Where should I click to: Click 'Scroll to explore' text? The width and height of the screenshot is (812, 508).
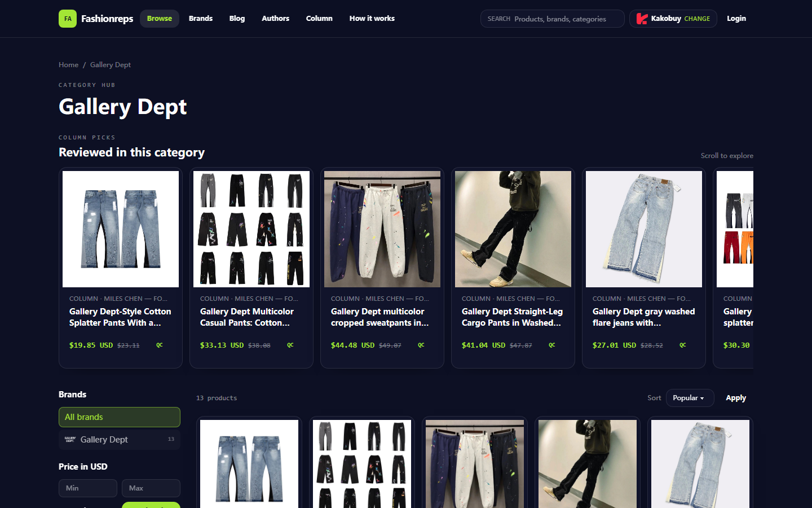[727, 156]
